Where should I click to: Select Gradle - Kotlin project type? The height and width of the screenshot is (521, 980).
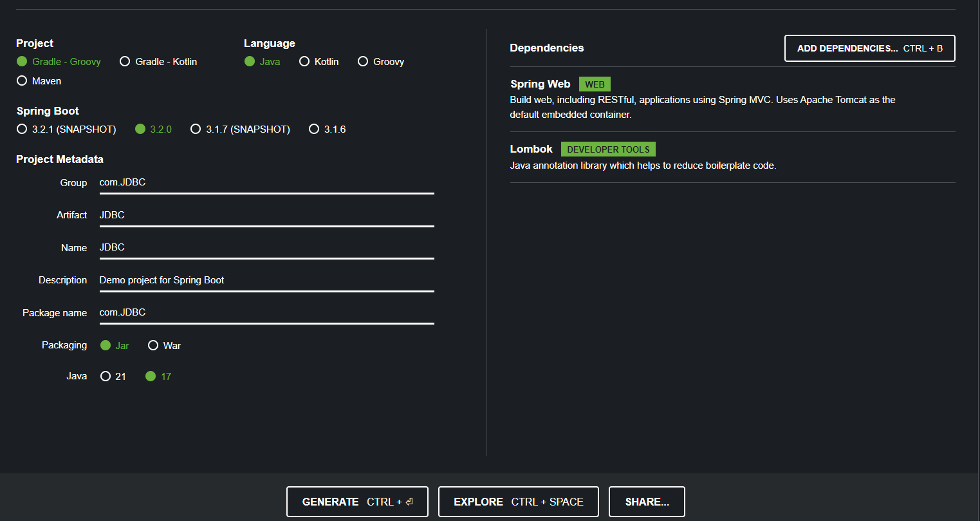click(158, 62)
